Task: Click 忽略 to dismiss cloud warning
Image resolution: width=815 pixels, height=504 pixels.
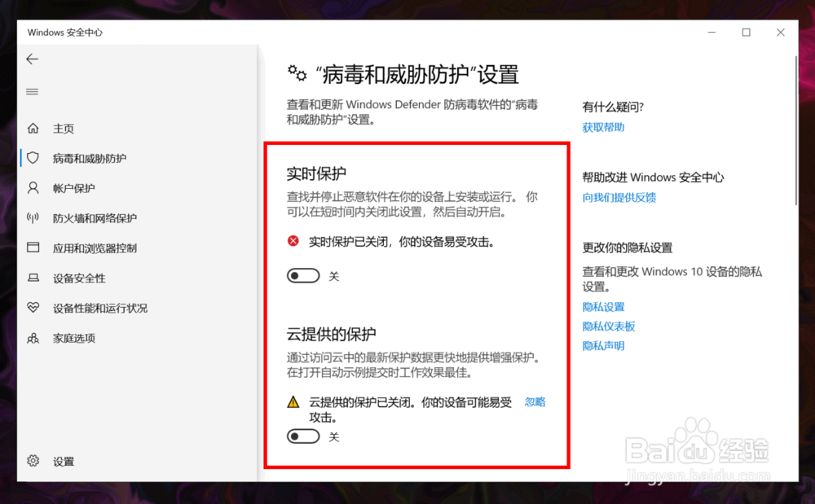Action: [x=535, y=401]
